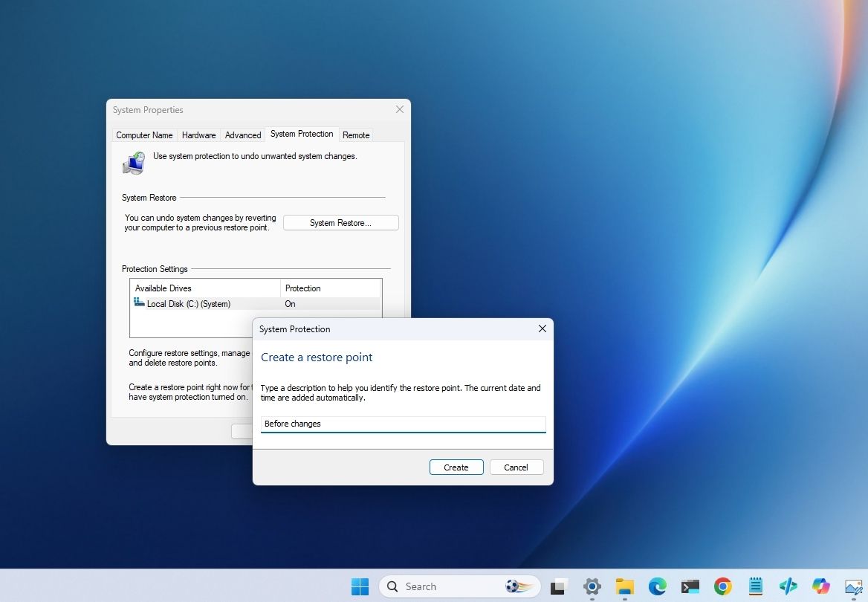
Task: Cancel the restore point dialog
Action: pos(516,467)
